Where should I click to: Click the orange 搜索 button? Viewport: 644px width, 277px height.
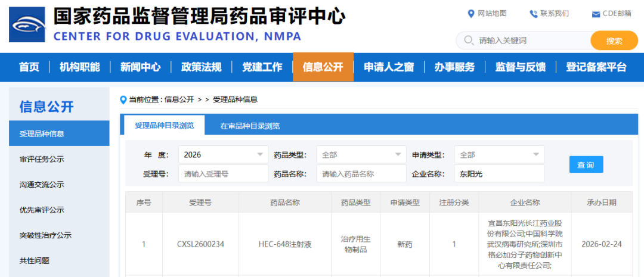point(614,41)
